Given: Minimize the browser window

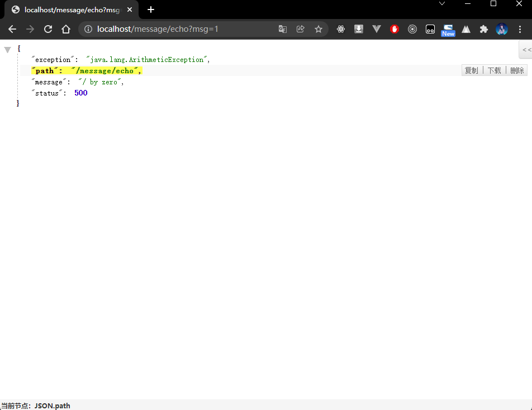Looking at the screenshot, I should click(x=468, y=4).
